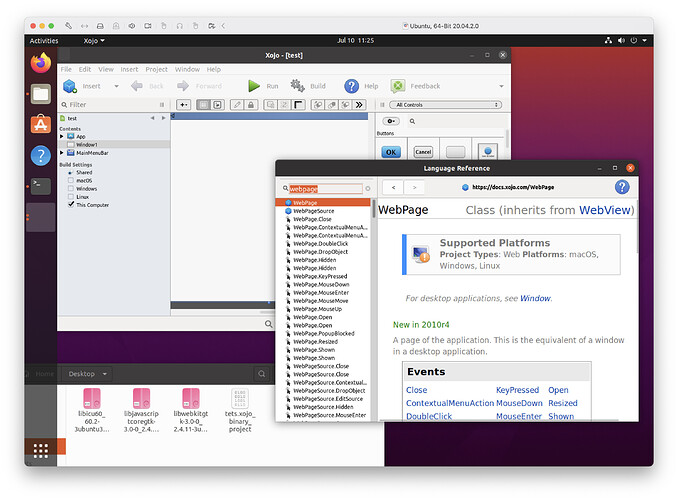679x500 pixels.
Task: Open the Project menu
Action: coord(156,69)
